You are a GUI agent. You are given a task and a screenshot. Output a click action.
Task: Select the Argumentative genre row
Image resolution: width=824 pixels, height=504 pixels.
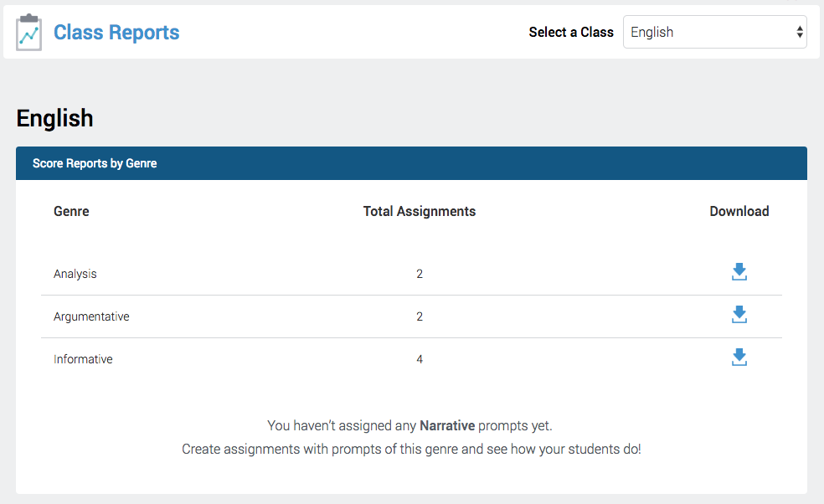(411, 316)
